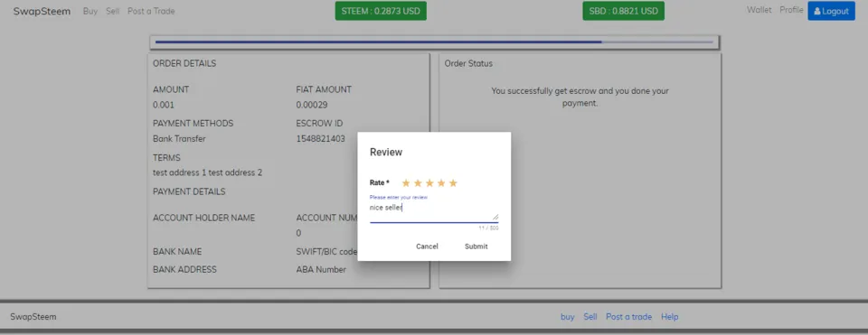Click the 'BANK ADDRESS' label

click(184, 270)
